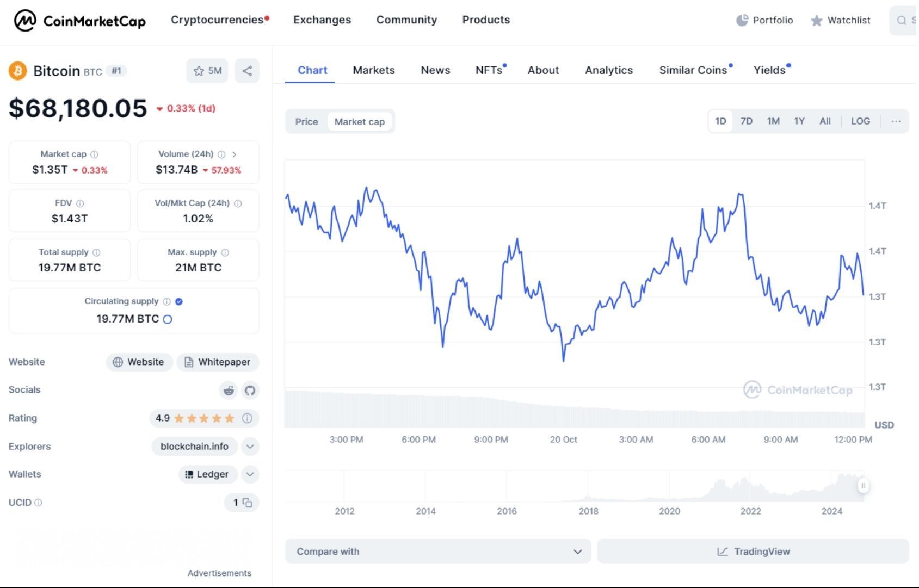This screenshot has height=588, width=919.
Task: Open Bitcoin's GitHub social icon
Action: pyautogui.click(x=250, y=391)
